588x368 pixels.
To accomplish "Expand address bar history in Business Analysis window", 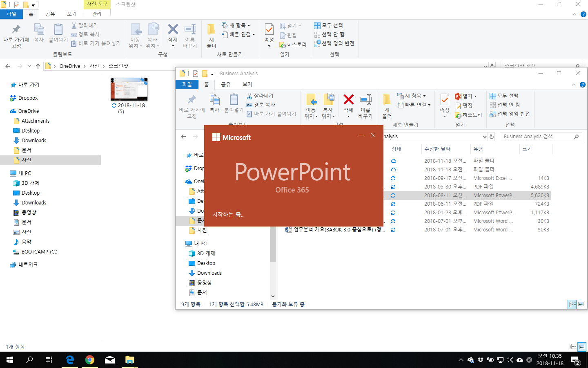I will pyautogui.click(x=485, y=137).
